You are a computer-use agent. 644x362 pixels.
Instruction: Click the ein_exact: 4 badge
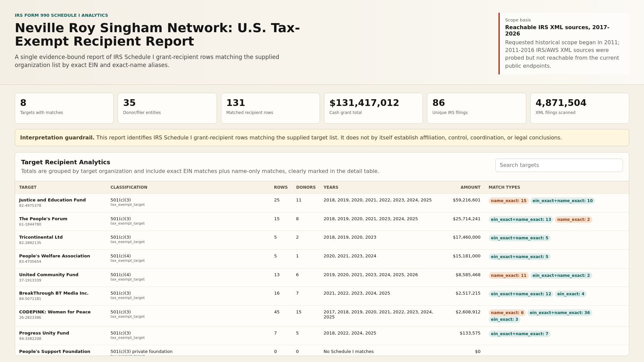(571, 294)
